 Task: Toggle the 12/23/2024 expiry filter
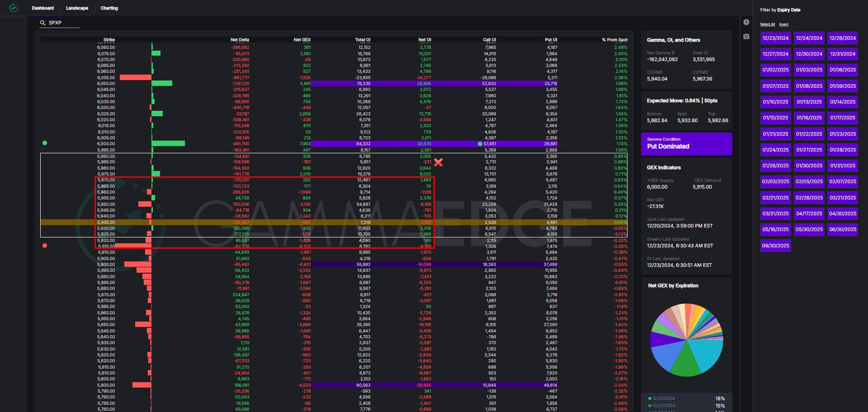pos(775,38)
